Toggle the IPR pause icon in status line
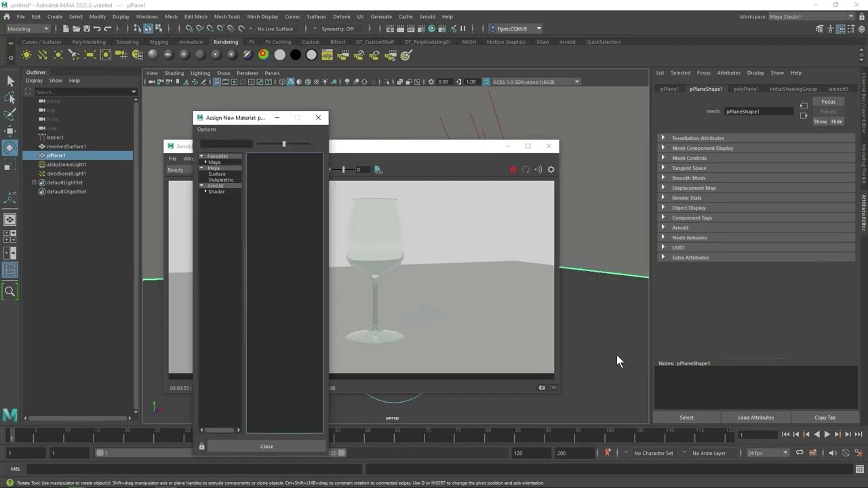868x488 pixels. [x=463, y=28]
